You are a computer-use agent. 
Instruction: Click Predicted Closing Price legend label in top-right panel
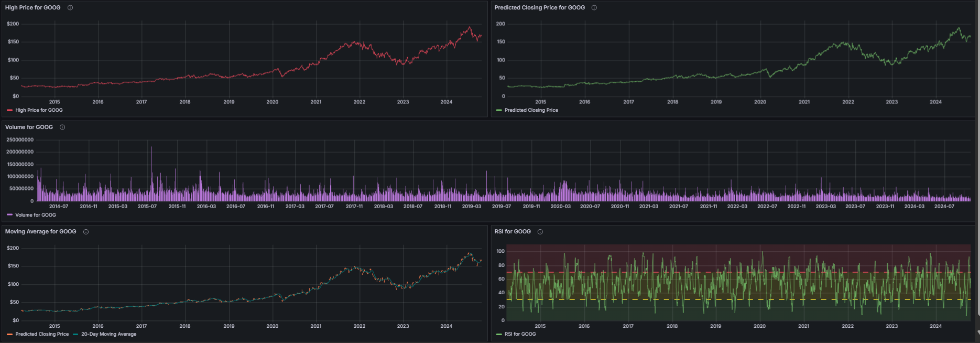pos(531,110)
